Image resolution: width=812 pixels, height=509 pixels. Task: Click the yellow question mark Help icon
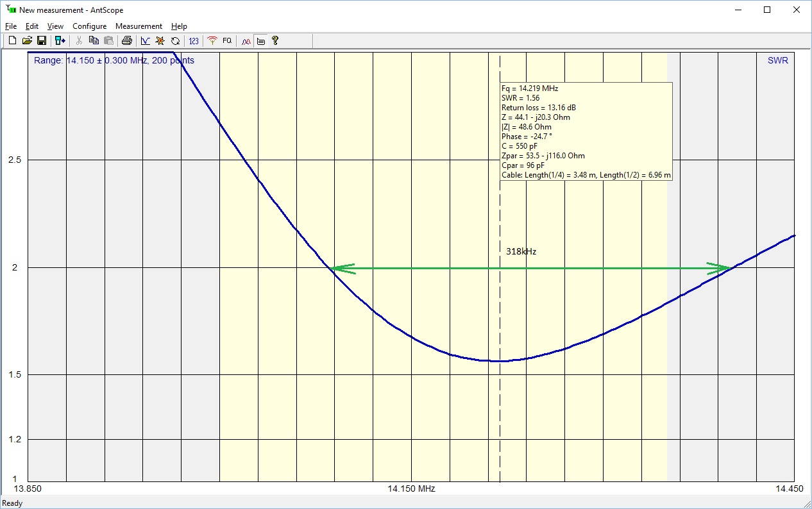coord(275,41)
